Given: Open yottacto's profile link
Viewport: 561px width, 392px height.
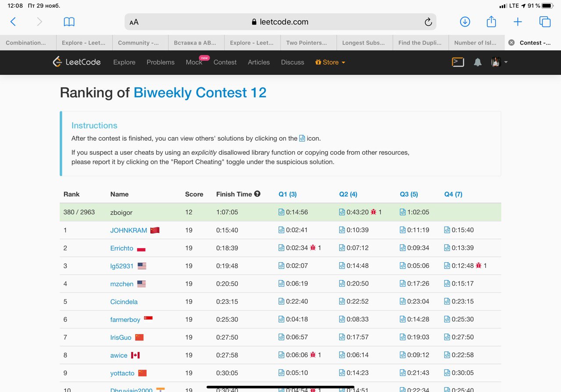Looking at the screenshot, I should coord(122,374).
